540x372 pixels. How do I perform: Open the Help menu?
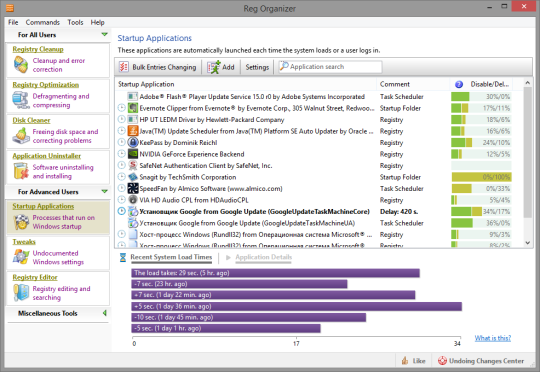click(97, 22)
